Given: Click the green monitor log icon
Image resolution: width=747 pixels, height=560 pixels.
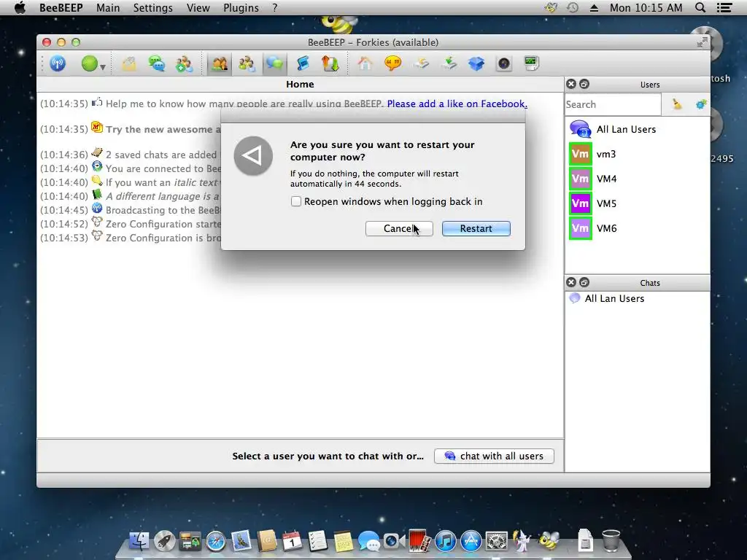Looking at the screenshot, I should click(531, 64).
